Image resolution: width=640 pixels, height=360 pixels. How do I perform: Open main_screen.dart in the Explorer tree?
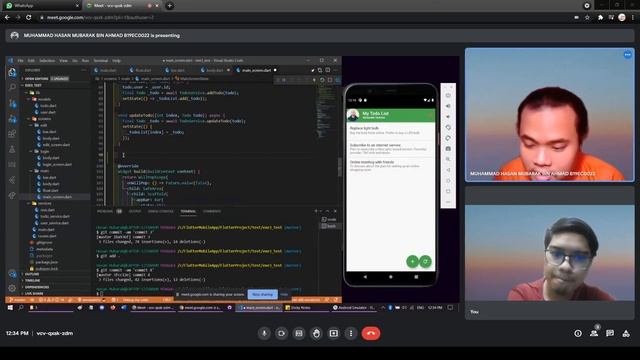click(57, 197)
